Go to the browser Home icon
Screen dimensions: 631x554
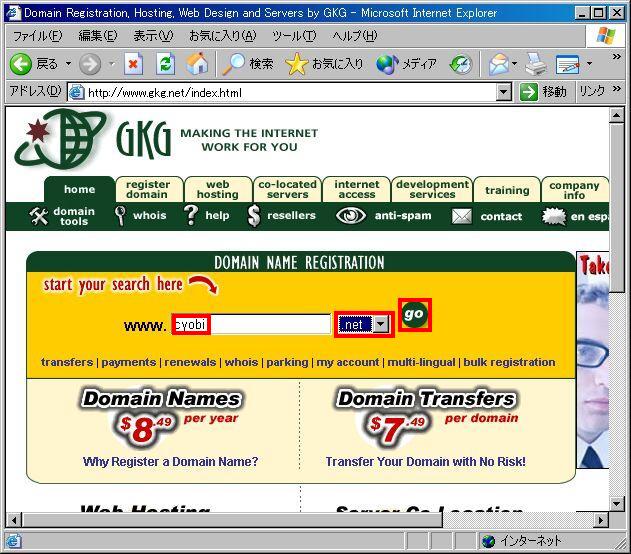[x=197, y=64]
